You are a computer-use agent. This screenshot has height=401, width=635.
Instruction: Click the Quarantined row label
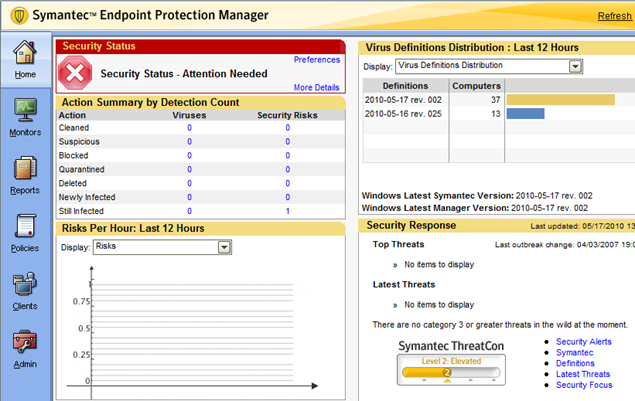point(81,169)
